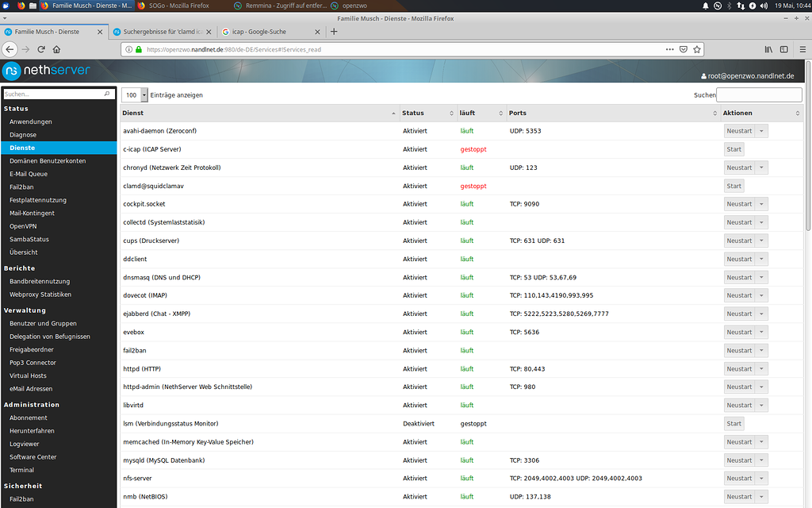Start the stopped c-icap ICAP Server
This screenshot has width=812, height=508.
(733, 148)
